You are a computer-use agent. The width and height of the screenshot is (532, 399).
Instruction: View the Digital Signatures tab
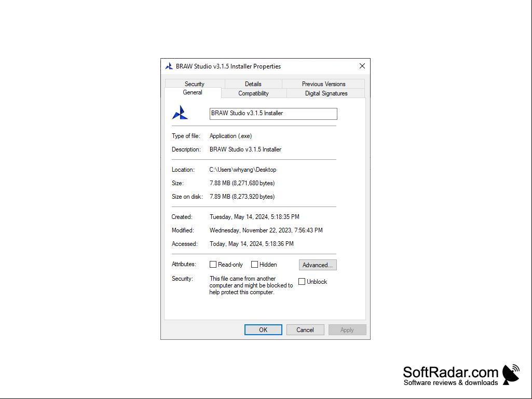tap(326, 93)
